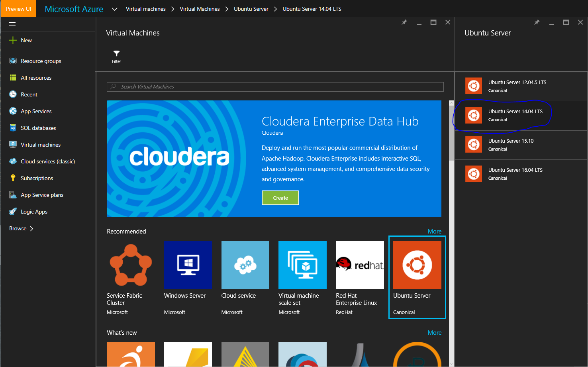Click the Logic Apps rocket icon

click(x=13, y=212)
